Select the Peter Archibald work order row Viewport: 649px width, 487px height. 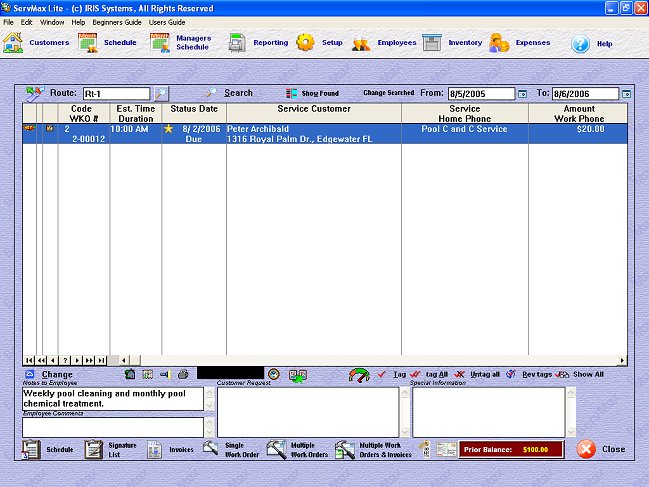point(325,134)
